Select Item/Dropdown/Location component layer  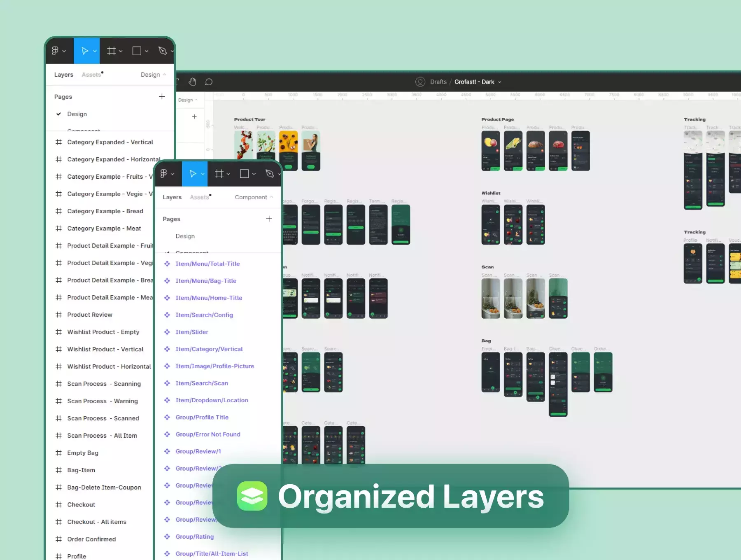212,400
